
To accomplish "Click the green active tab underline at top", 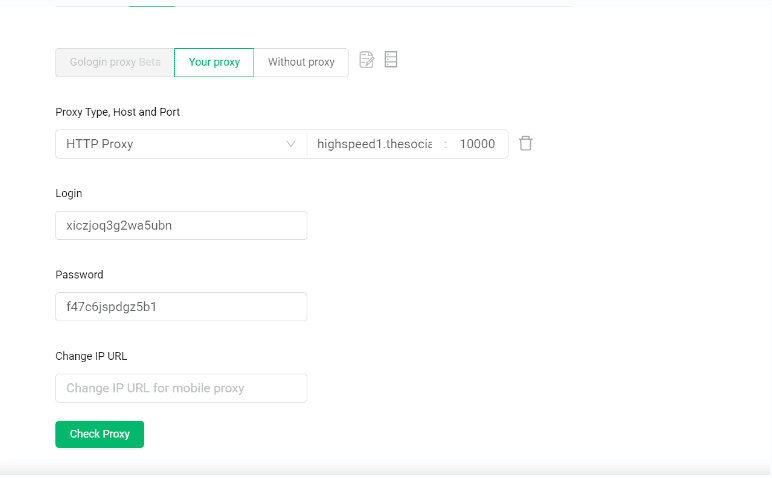I will tap(152, 6).
